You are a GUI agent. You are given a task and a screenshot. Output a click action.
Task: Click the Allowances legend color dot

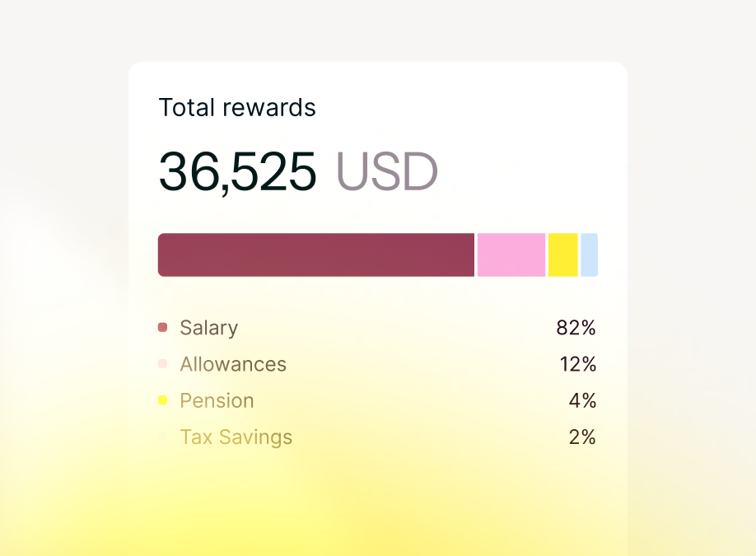pos(162,363)
